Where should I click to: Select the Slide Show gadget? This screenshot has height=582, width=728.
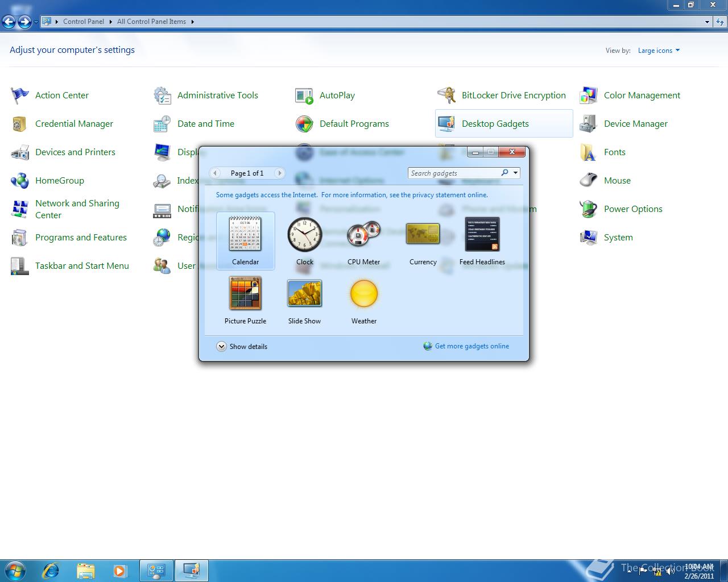tap(304, 293)
